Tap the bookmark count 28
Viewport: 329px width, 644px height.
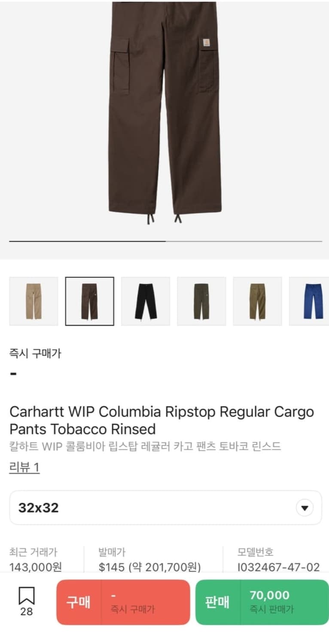pyautogui.click(x=26, y=612)
